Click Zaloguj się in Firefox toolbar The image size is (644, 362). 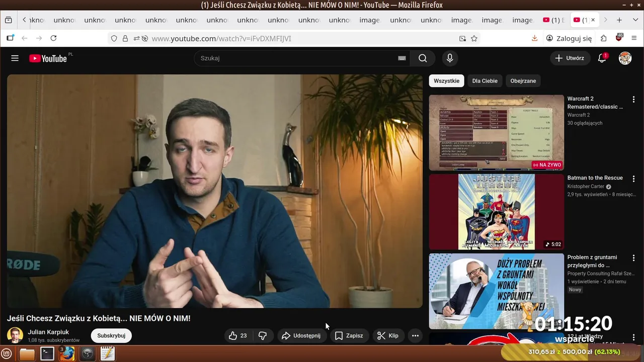pyautogui.click(x=569, y=38)
